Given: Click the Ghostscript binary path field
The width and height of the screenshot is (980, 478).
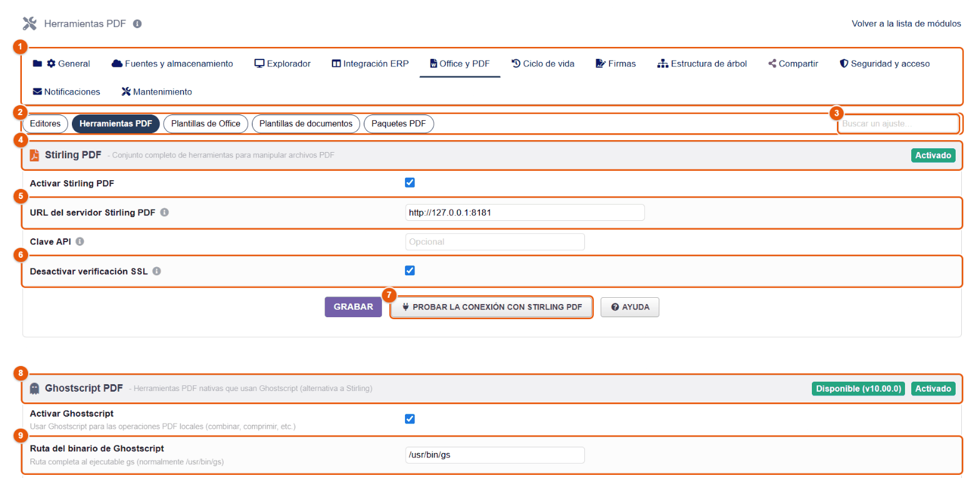Looking at the screenshot, I should [x=495, y=455].
